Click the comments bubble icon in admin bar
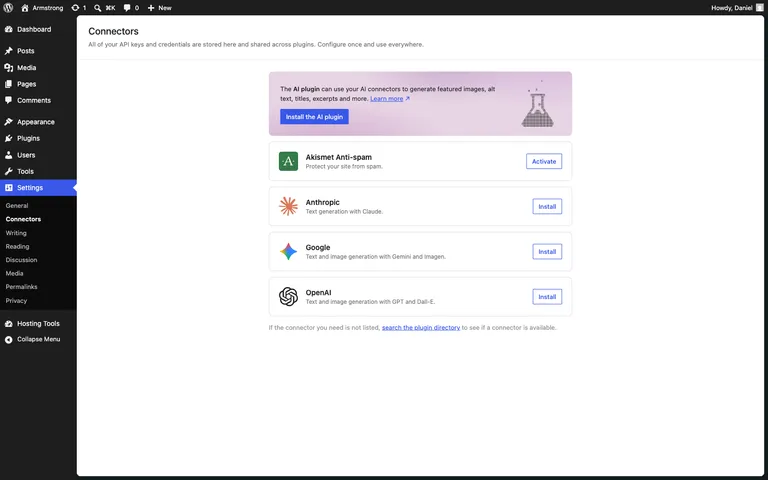Viewport: 768px width, 480px height. pos(127,8)
